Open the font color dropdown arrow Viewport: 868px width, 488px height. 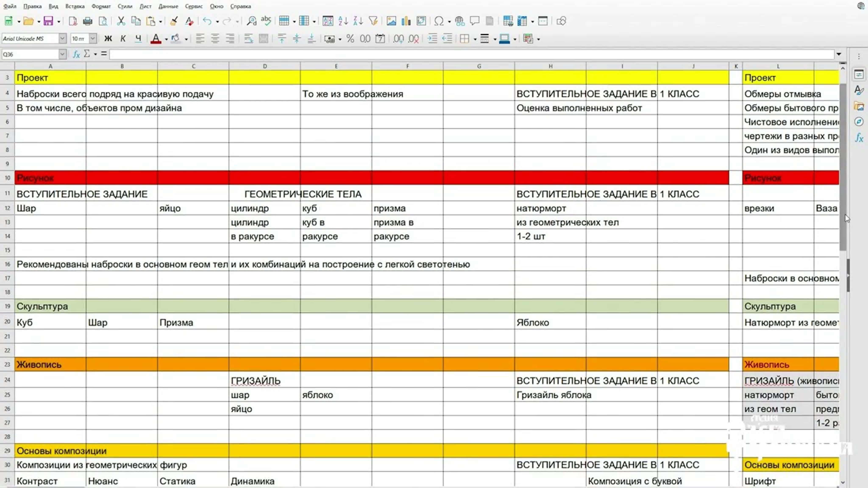(x=166, y=39)
